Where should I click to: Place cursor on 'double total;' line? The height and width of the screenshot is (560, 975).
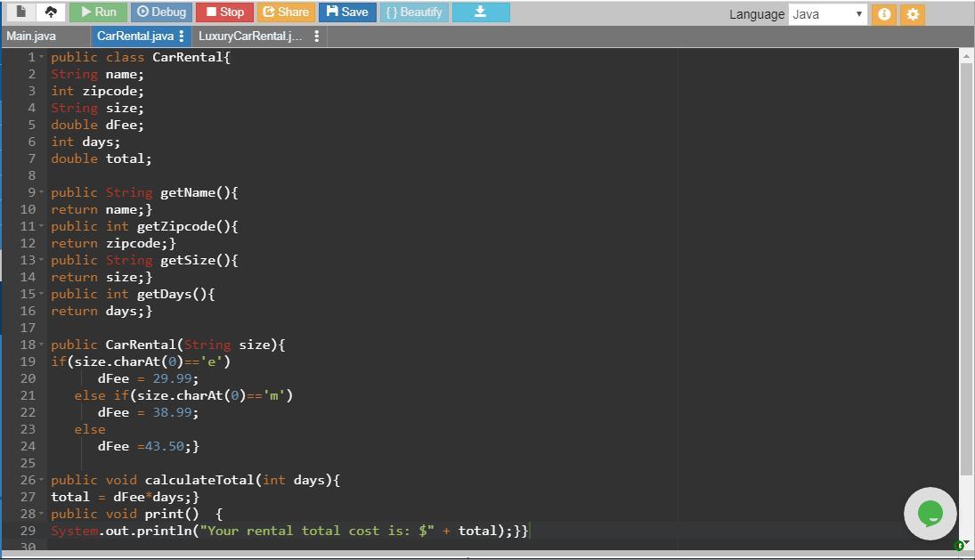(101, 158)
